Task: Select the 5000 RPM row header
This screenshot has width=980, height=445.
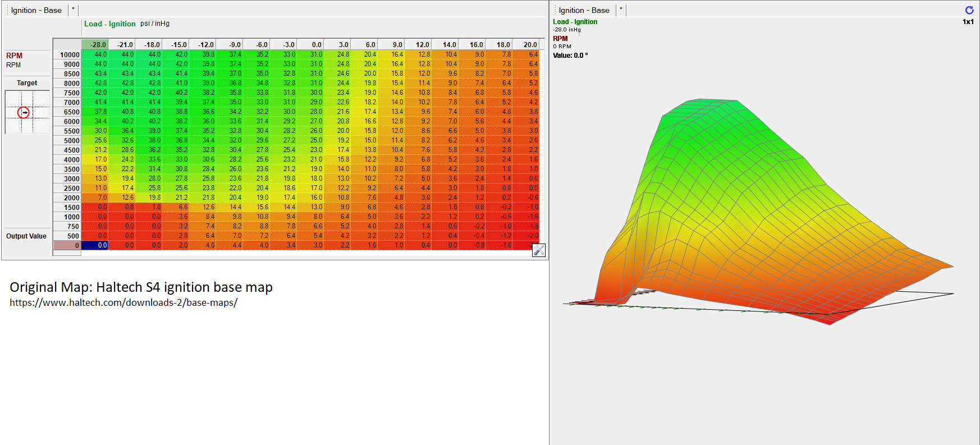Action: click(67, 140)
